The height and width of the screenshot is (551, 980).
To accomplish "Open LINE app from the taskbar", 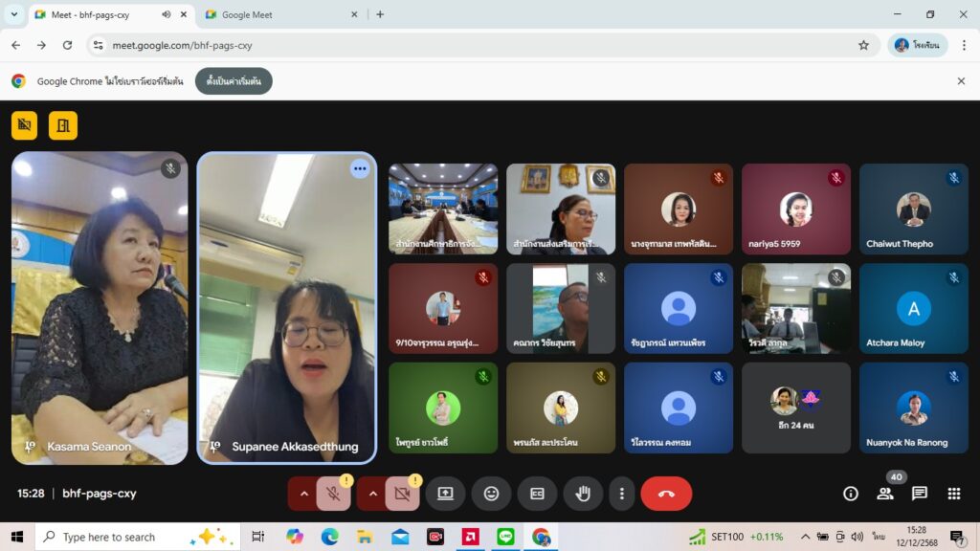I will tap(505, 537).
